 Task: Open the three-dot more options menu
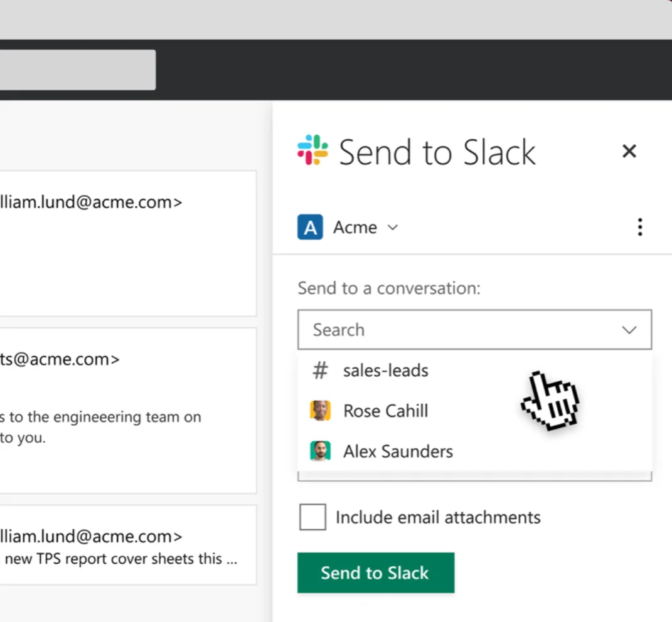coord(639,227)
